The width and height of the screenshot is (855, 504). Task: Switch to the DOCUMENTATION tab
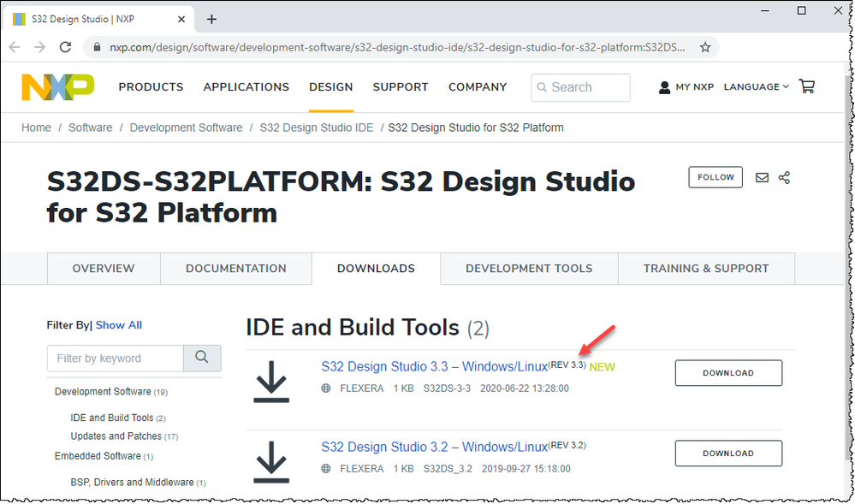point(236,269)
